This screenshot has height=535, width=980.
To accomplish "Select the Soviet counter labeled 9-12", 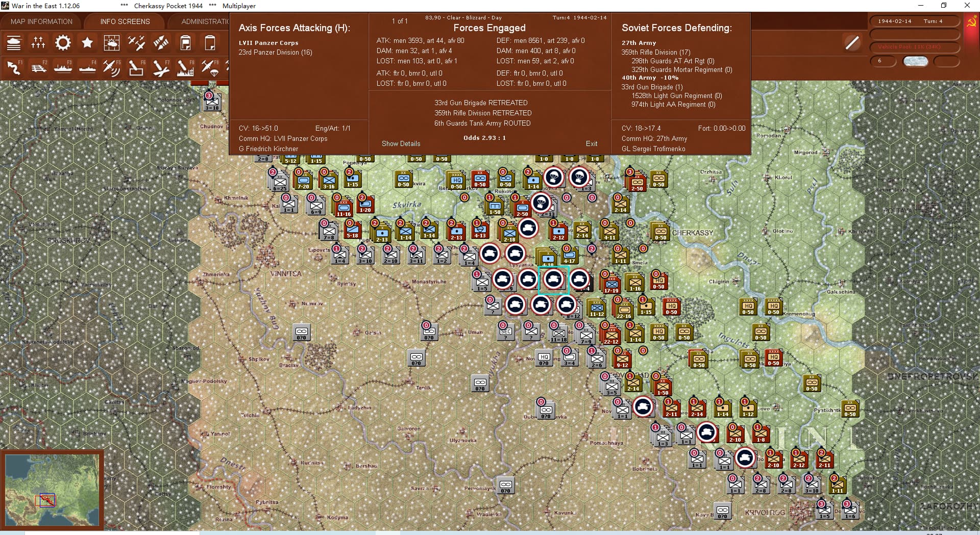I will pyautogui.click(x=622, y=359).
